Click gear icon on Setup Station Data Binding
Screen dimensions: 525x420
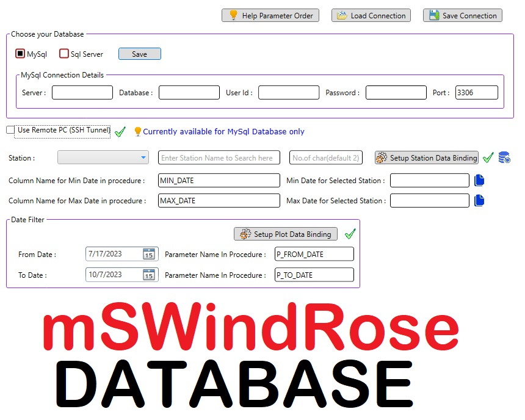(381, 157)
